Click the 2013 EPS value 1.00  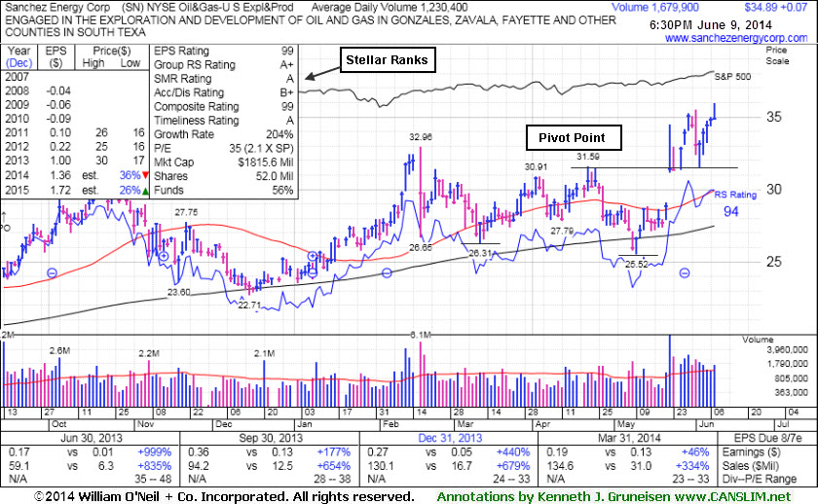pyautogui.click(x=60, y=161)
